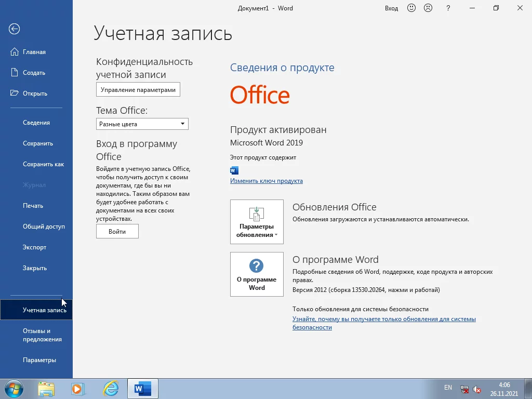532x399 pixels.
Task: Launch Windows Media Player from taskbar
Action: click(78, 389)
